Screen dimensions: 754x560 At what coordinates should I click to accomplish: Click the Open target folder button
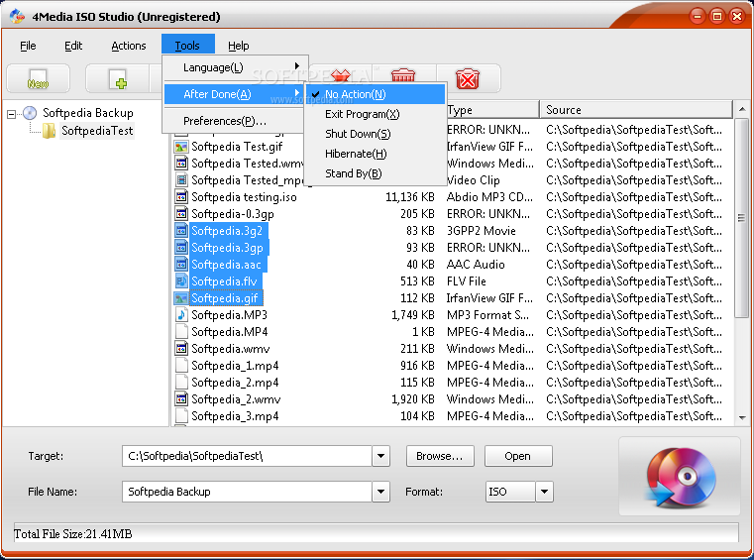pyautogui.click(x=518, y=456)
